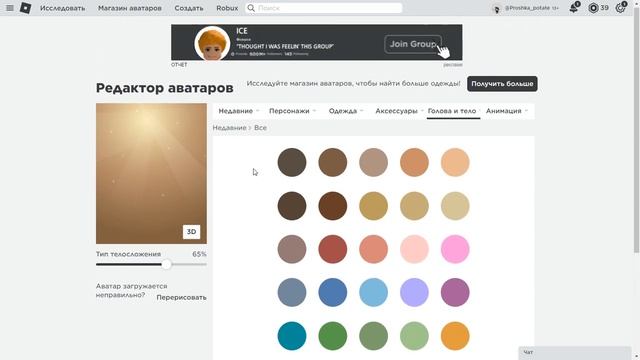
Task: Open the hamburger navigation menu
Action: [x=10, y=8]
